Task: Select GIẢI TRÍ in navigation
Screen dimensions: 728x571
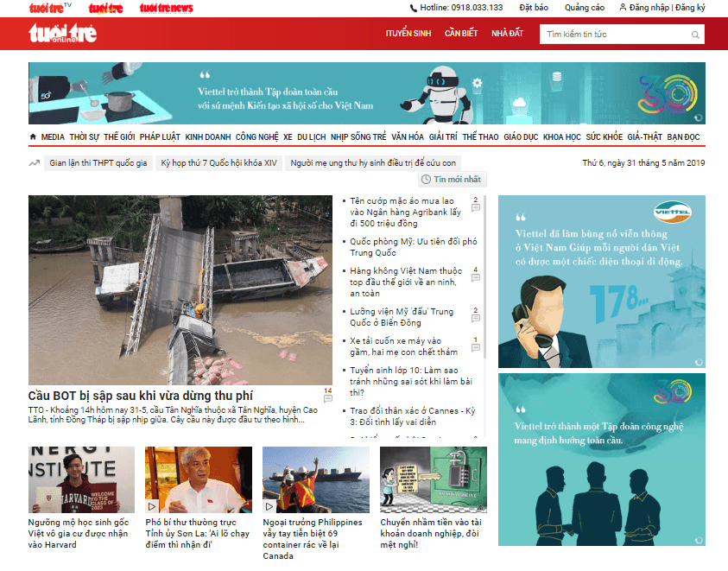Action: [443, 137]
